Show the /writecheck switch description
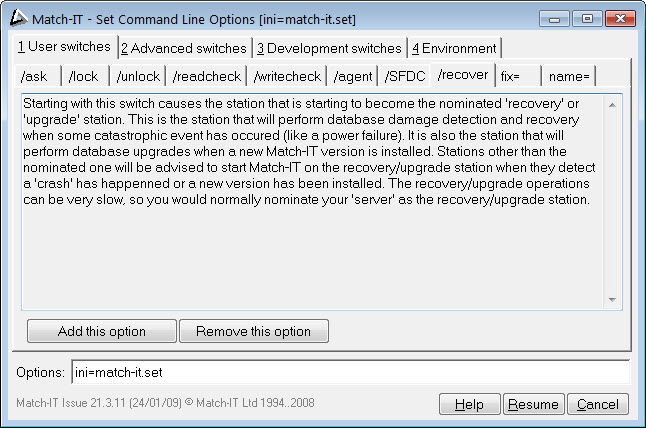The height and width of the screenshot is (428, 646). point(287,76)
